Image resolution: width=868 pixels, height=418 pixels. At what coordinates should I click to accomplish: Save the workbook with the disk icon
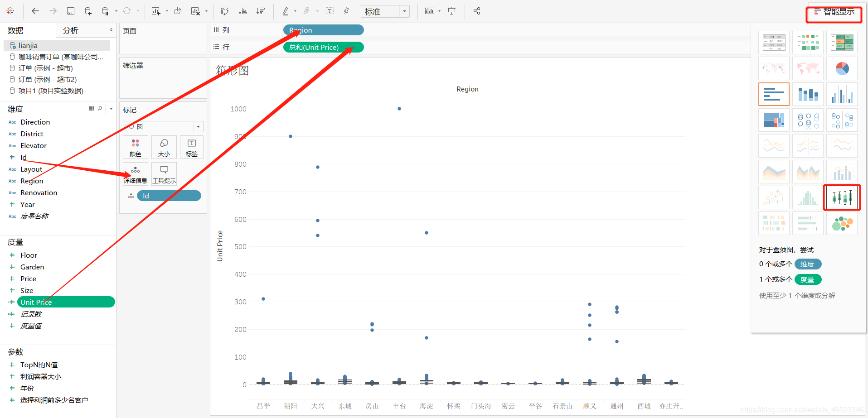(x=71, y=11)
